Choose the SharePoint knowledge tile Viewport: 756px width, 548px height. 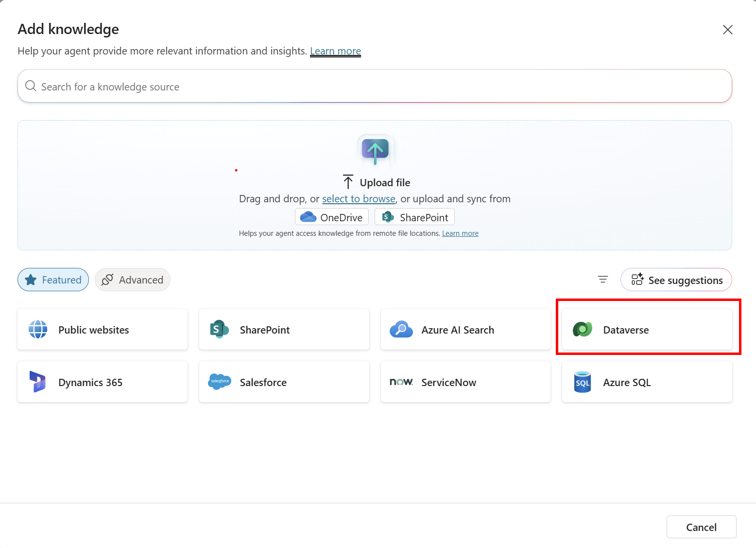[264, 330]
